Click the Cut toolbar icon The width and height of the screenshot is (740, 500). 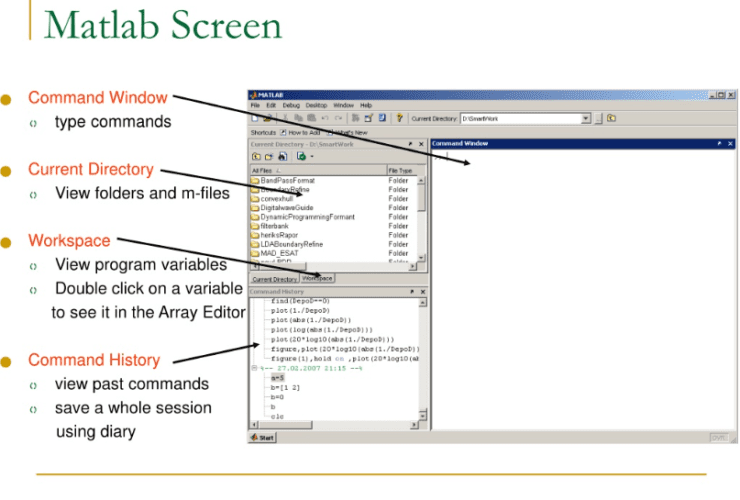[x=285, y=118]
